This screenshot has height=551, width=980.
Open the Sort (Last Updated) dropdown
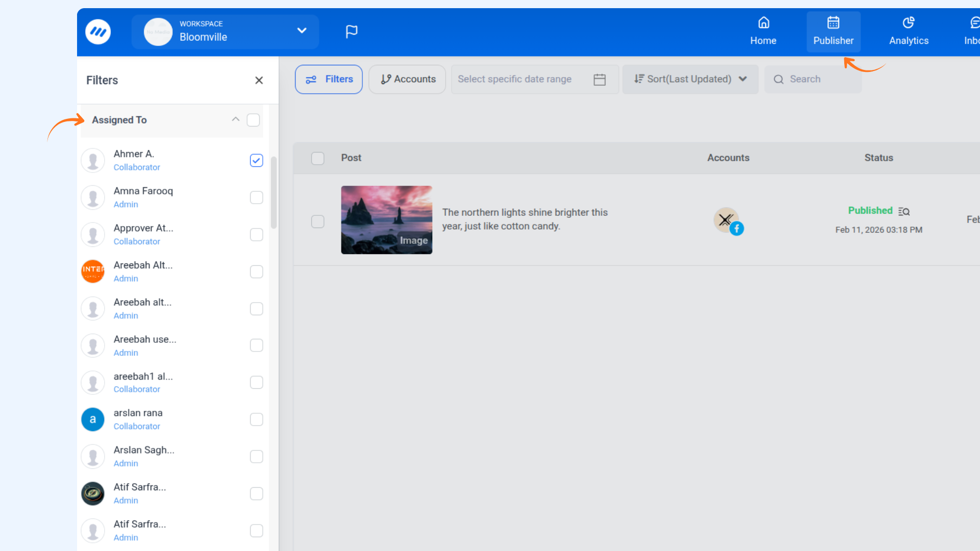[690, 79]
